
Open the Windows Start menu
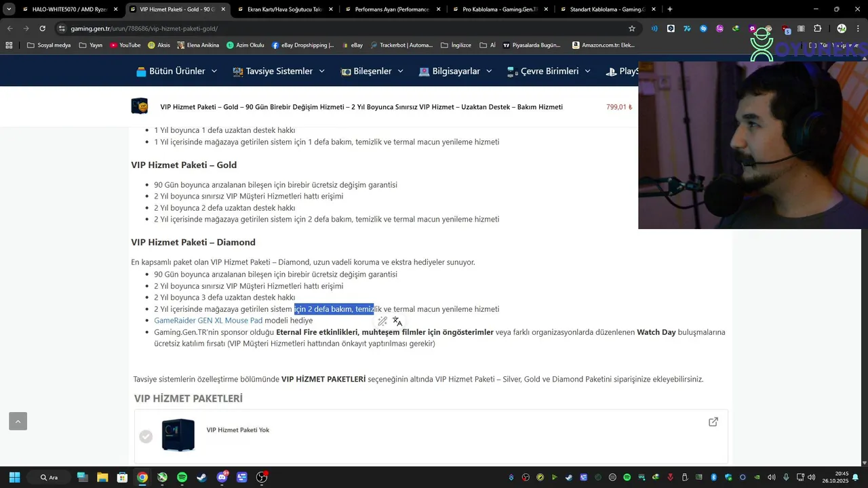[14, 477]
